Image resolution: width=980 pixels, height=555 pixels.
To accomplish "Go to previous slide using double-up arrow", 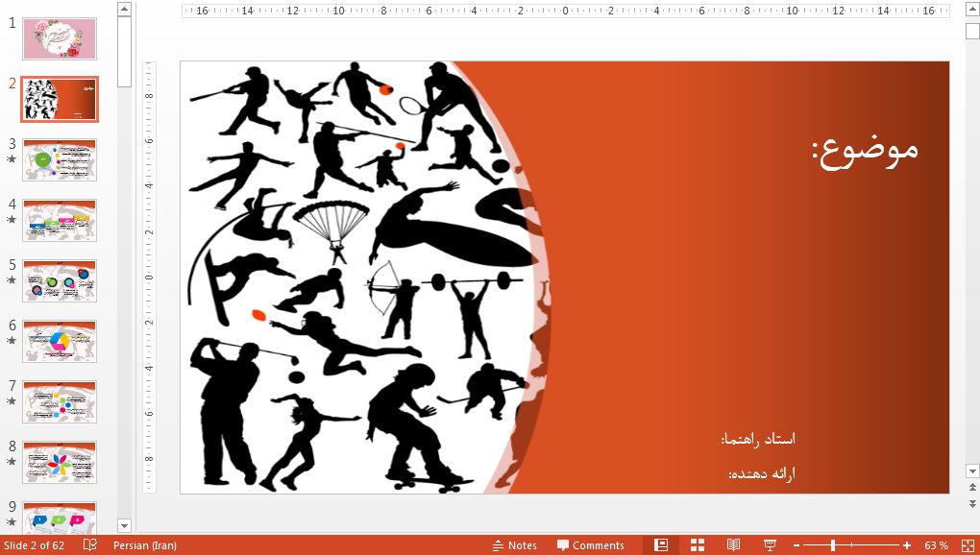I will point(972,488).
